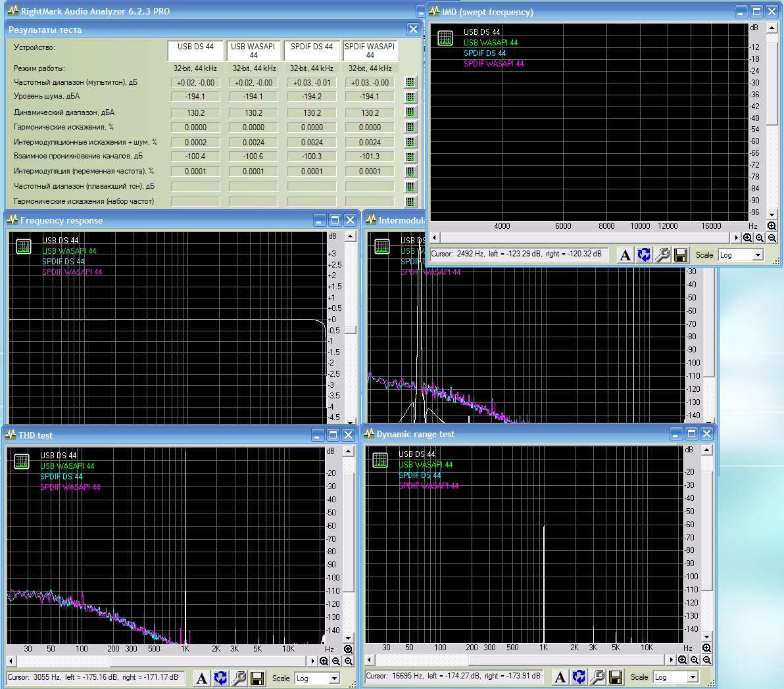Image resolution: width=784 pixels, height=689 pixels.
Task: Click legend grid icon in Frequency response graph
Action: point(24,247)
